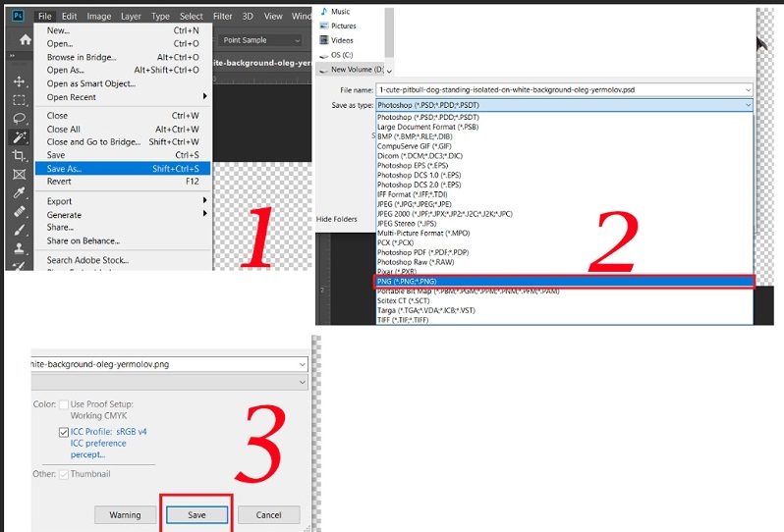Select Large Document Format (*.PSB)

point(564,127)
